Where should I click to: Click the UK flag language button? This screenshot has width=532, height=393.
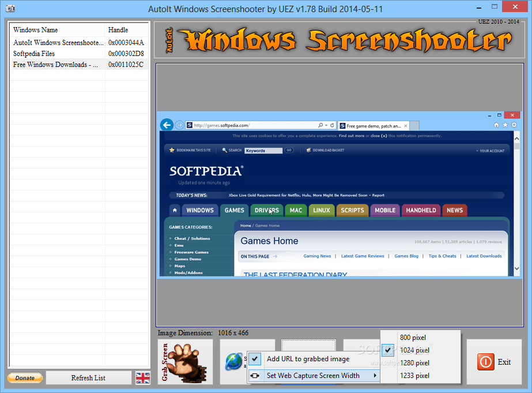click(x=143, y=378)
